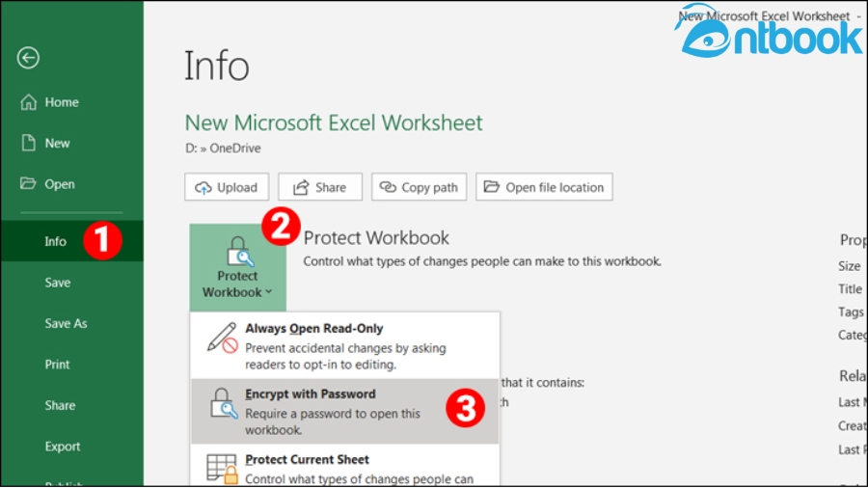The image size is (868, 488).
Task: Click the D: » OneDrive path text
Action: point(223,149)
